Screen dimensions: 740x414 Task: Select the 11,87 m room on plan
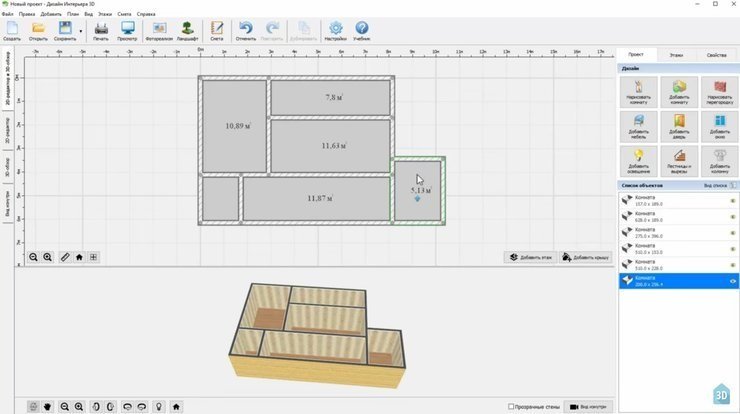[x=316, y=198]
